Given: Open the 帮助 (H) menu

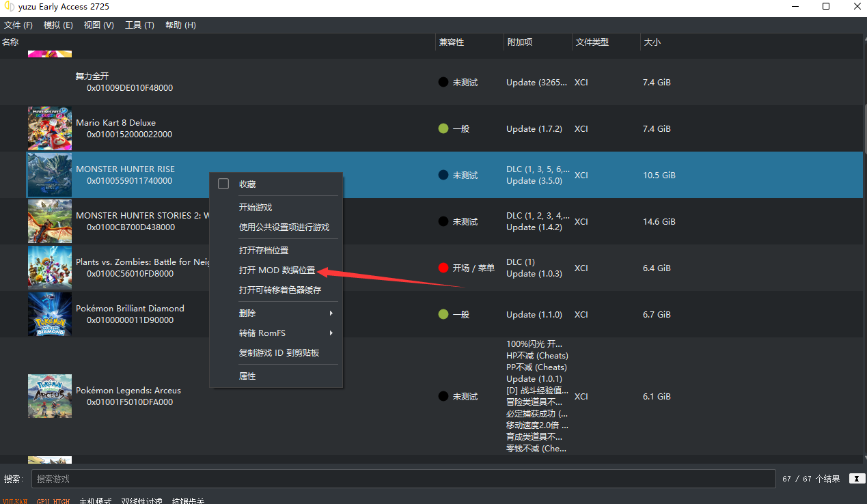Looking at the screenshot, I should click(x=180, y=25).
